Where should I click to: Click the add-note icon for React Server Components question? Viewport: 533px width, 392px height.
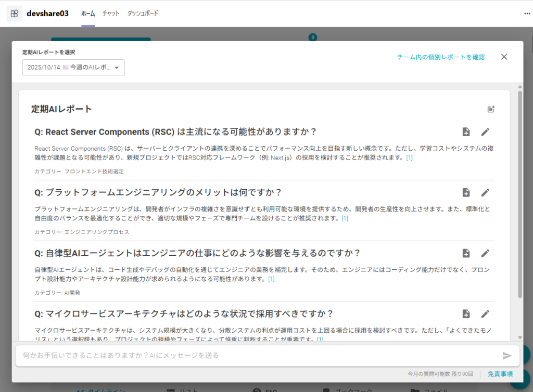466,132
